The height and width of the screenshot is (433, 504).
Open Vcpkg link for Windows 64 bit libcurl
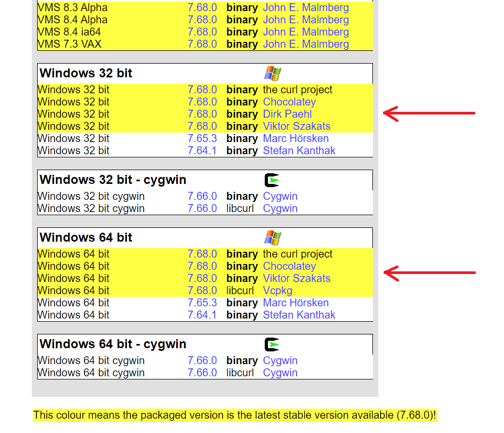coord(277,291)
